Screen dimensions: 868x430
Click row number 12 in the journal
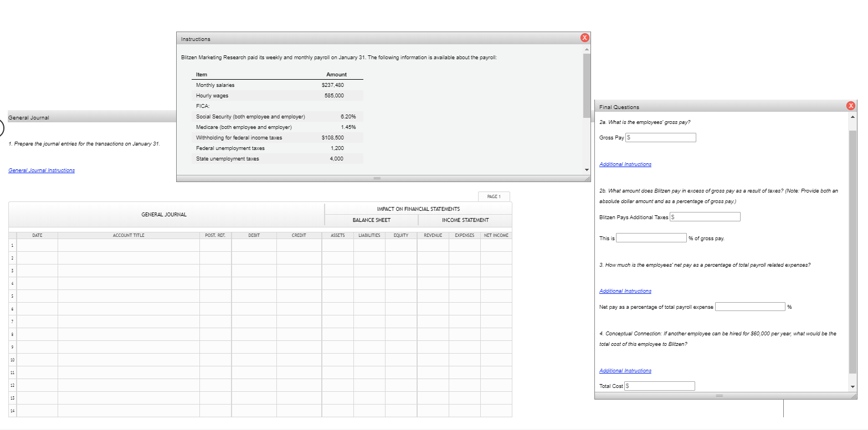(x=12, y=385)
